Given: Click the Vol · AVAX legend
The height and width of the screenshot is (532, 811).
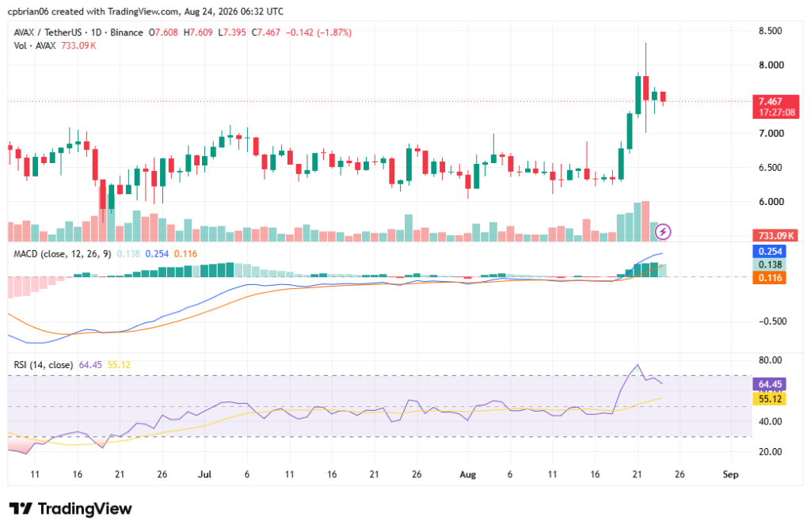Looking at the screenshot, I should pyautogui.click(x=35, y=46).
